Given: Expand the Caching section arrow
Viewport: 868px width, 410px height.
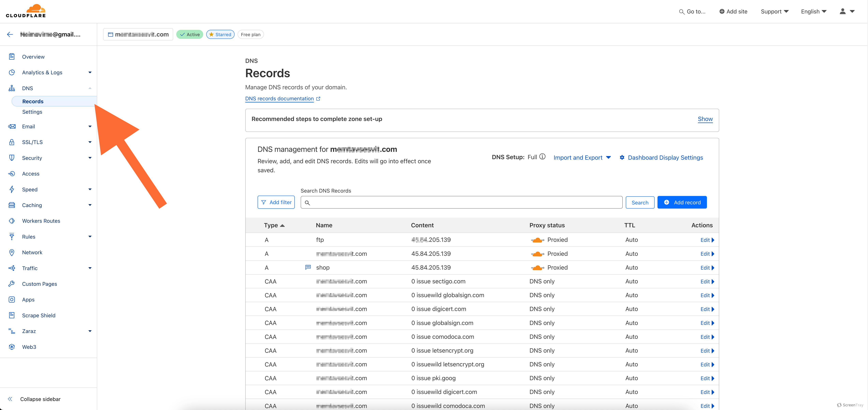Looking at the screenshot, I should tap(90, 205).
